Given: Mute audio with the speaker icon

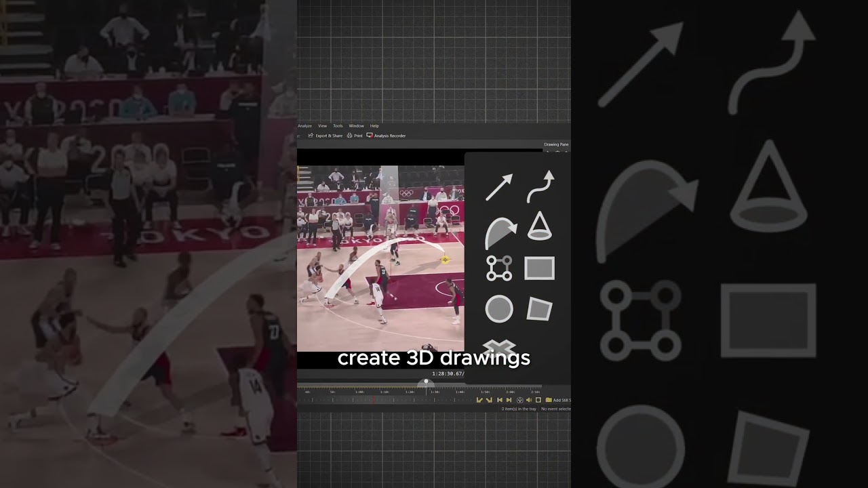Looking at the screenshot, I should [529, 400].
